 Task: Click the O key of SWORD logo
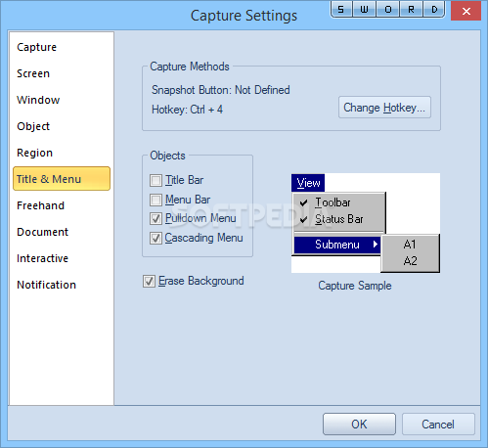pos(388,9)
